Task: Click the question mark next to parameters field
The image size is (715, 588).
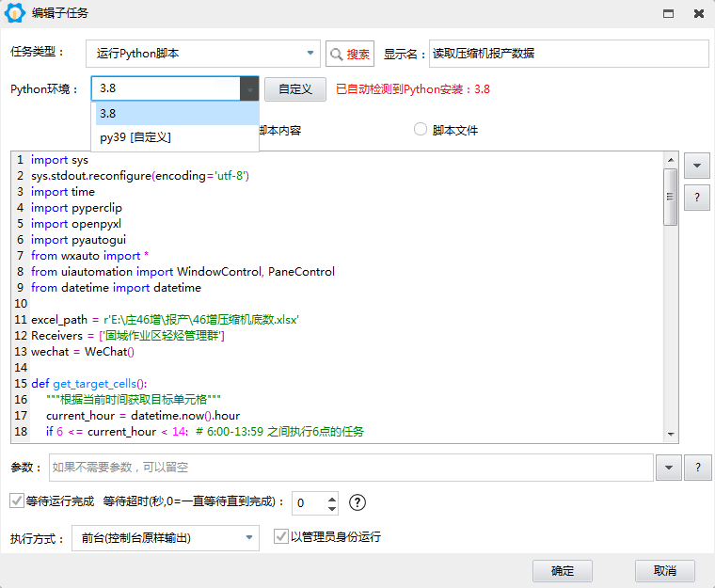Action: tap(697, 468)
